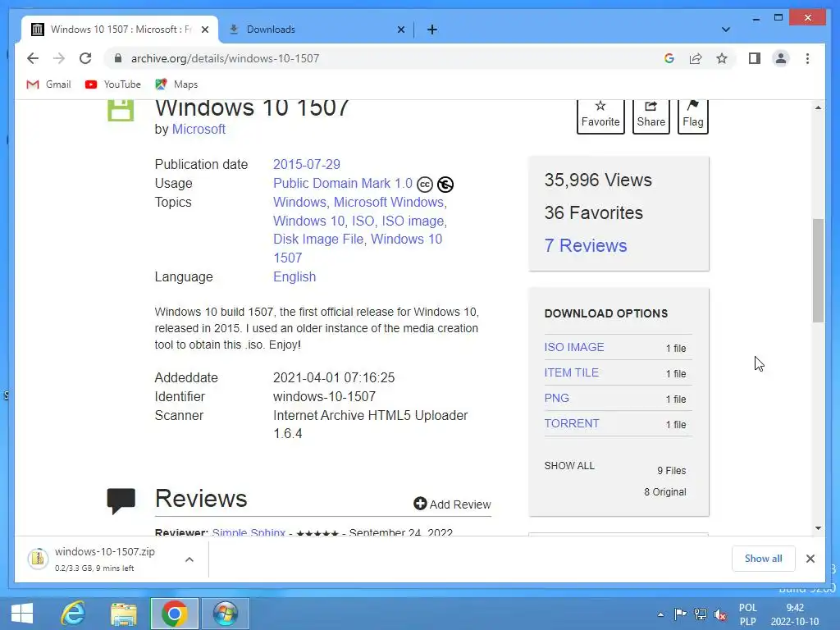Viewport: 840px width, 630px height.
Task: Open the Microsoft creator link
Action: [x=199, y=129]
